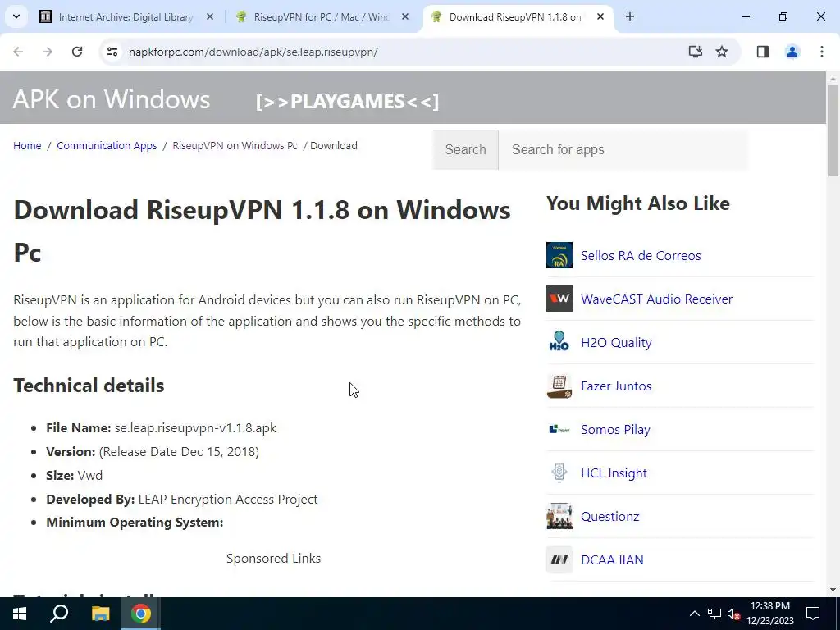Click the address bar URL
Screen dimensions: 840x630
[253, 52]
